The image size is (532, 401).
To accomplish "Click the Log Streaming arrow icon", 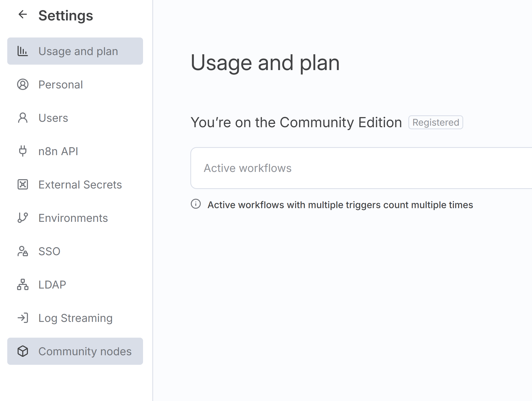I will 23,318.
